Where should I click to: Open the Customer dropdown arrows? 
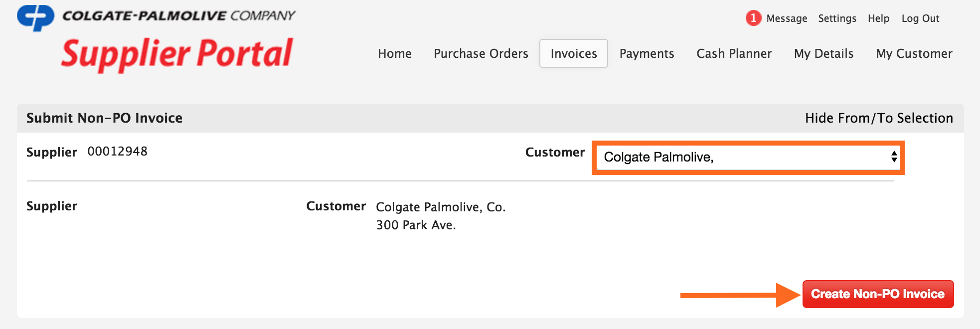[x=894, y=157]
